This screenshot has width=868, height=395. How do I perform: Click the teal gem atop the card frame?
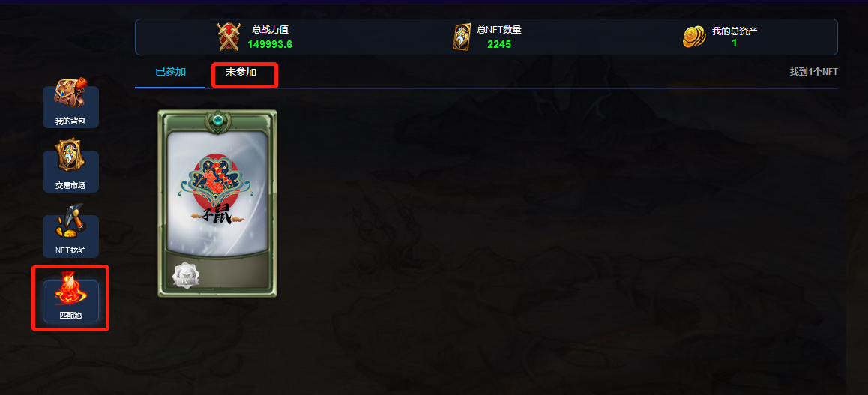tap(217, 120)
